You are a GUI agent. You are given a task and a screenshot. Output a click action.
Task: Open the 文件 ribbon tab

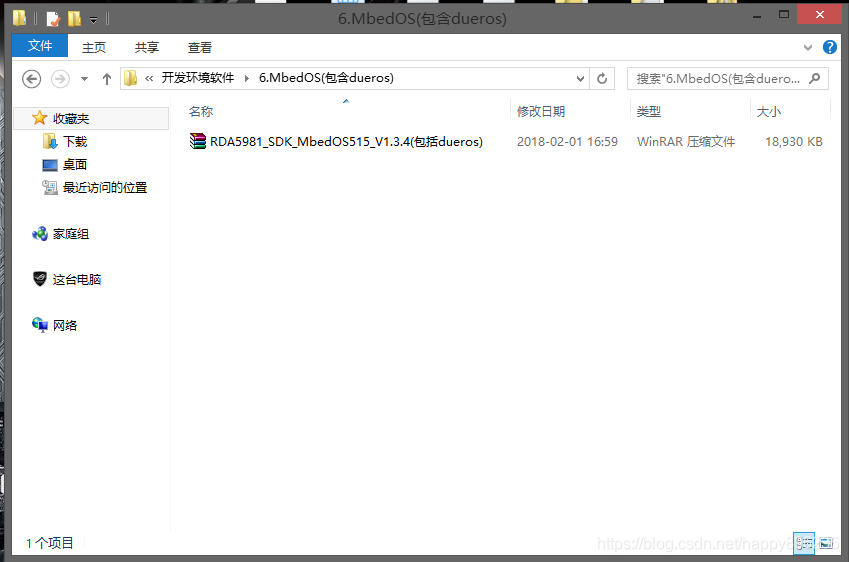(40, 46)
